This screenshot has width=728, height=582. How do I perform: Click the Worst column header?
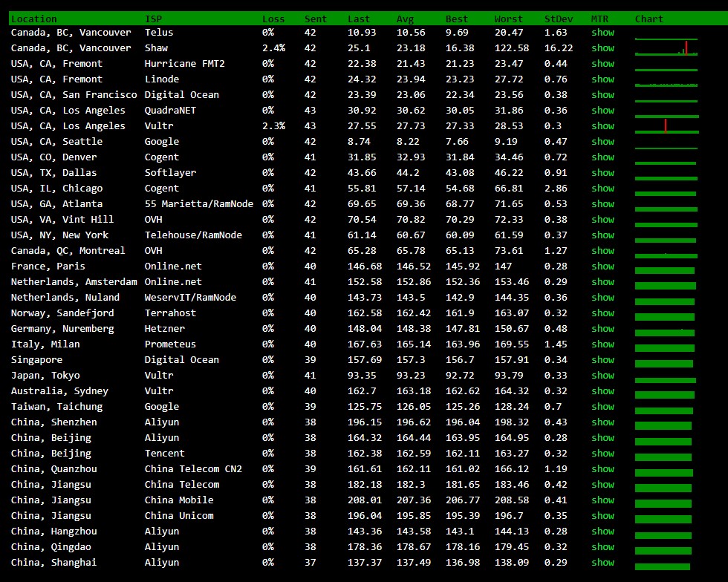pyautogui.click(x=508, y=19)
